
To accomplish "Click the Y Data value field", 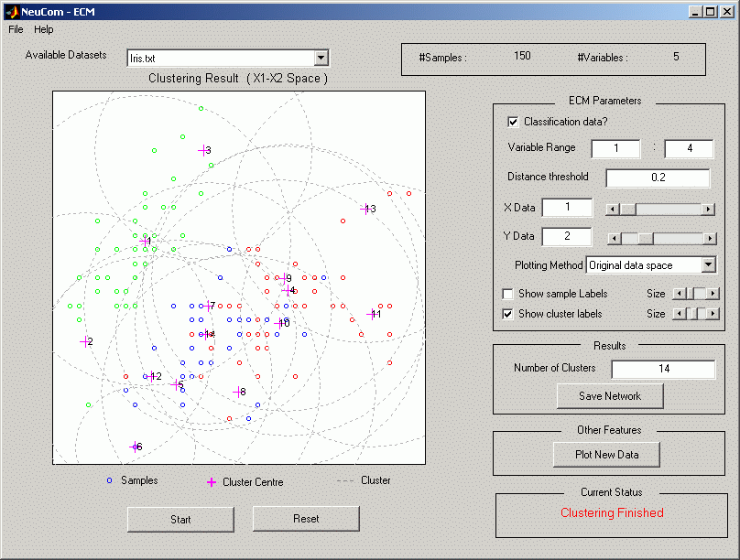I will click(x=567, y=236).
